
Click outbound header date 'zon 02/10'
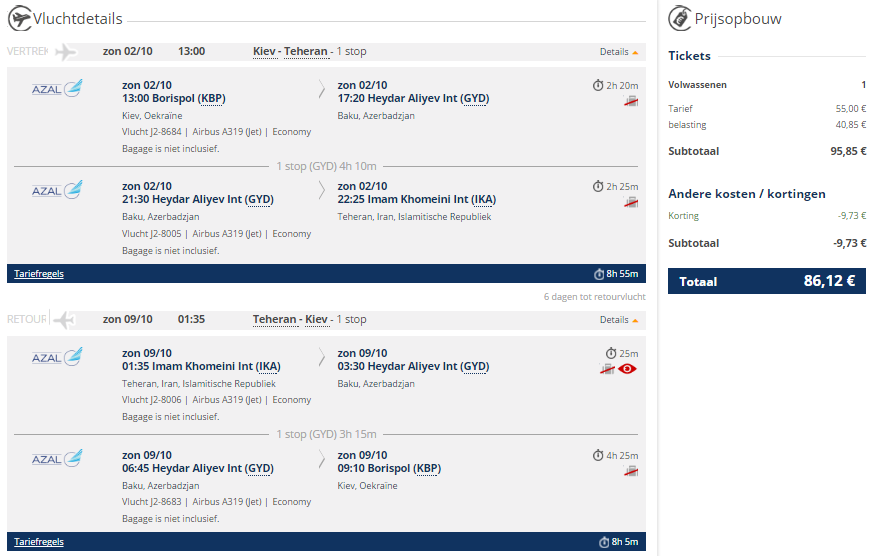[x=127, y=51]
